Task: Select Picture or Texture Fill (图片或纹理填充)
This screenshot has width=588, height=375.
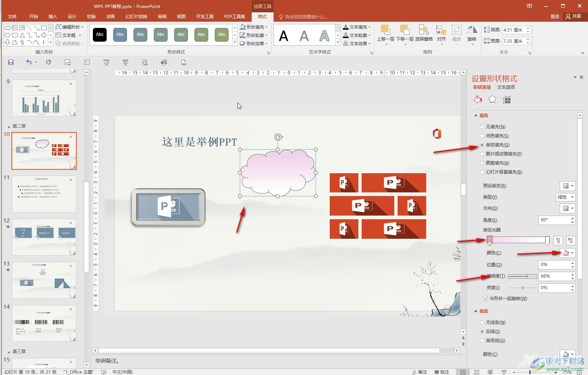Action: (482, 154)
